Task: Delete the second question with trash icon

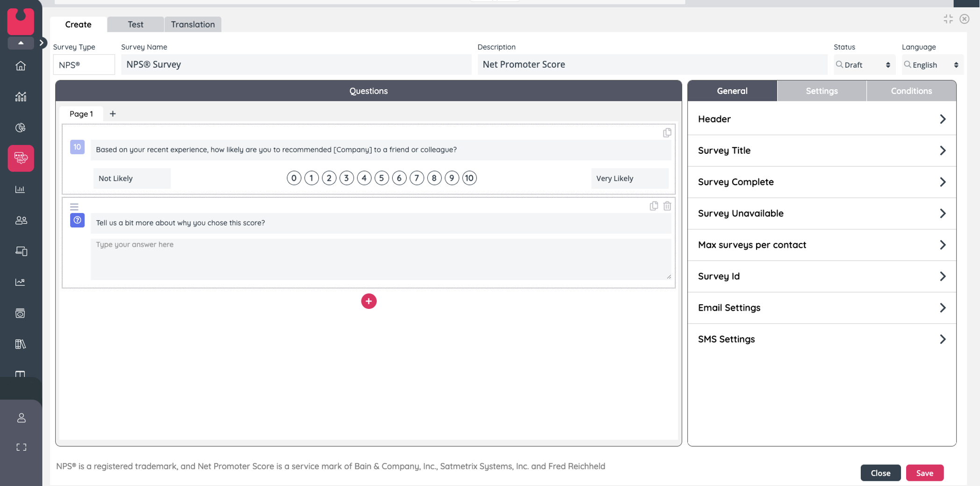Action: point(667,206)
